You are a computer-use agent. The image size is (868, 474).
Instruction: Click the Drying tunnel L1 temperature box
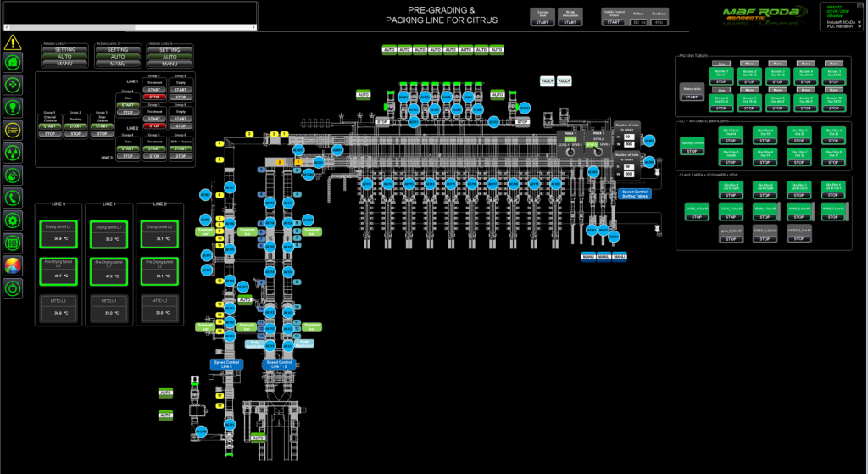108,233
